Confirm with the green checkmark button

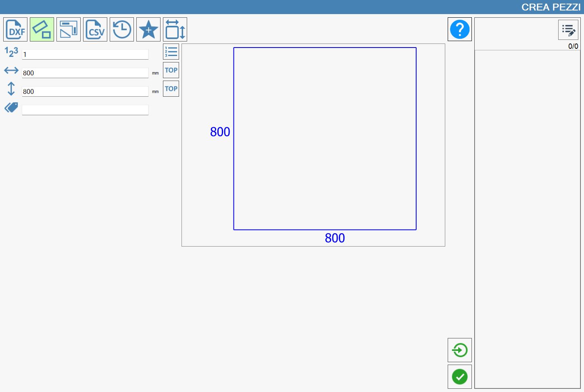[460, 377]
